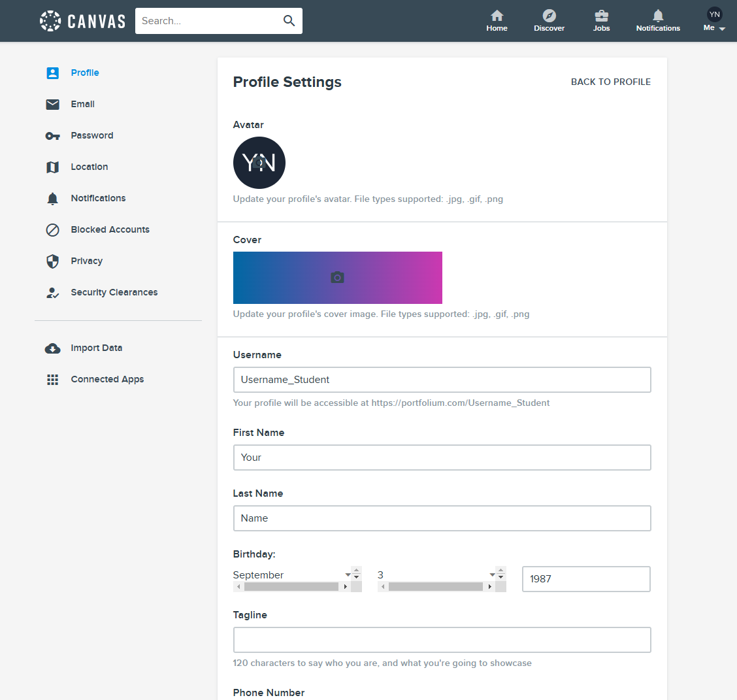Click the BACK TO PROFILE link
Image resolution: width=737 pixels, height=700 pixels.
click(x=611, y=82)
